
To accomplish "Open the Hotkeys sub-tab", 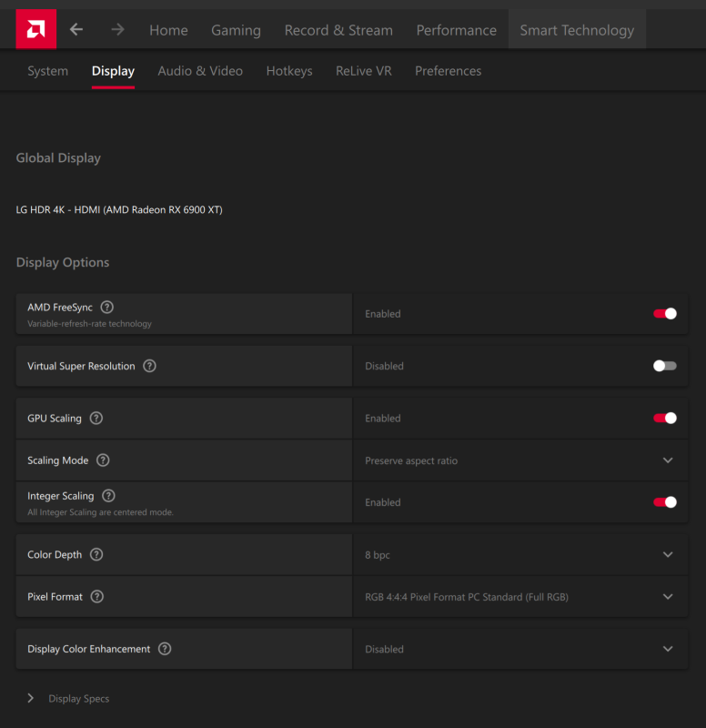I will (x=289, y=71).
